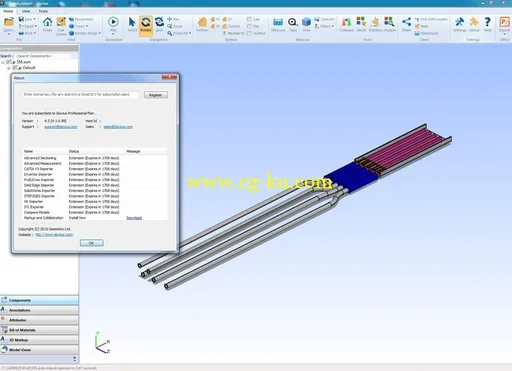Open the Bill of Materials panel
The width and height of the screenshot is (512, 371).
[x=39, y=330]
